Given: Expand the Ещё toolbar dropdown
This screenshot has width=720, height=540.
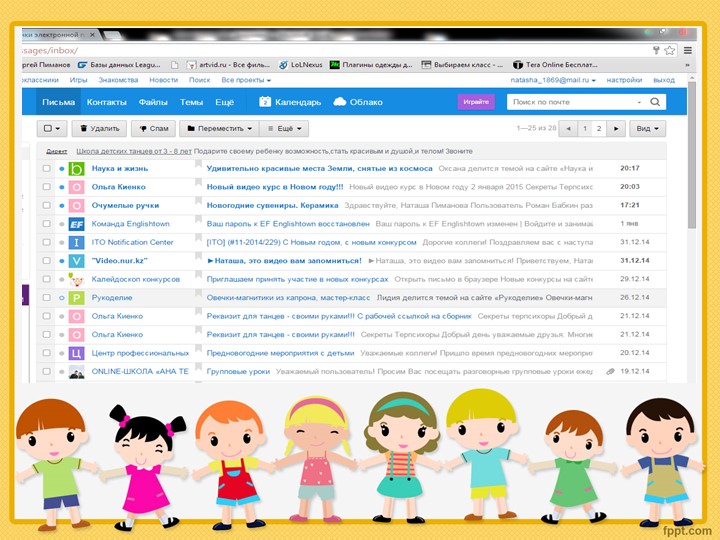Looking at the screenshot, I should point(284,128).
